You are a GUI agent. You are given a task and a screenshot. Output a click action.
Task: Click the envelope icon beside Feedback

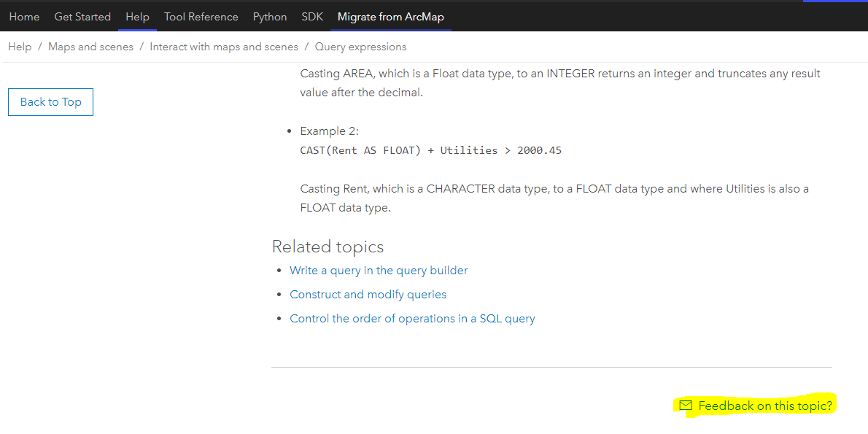coord(685,406)
